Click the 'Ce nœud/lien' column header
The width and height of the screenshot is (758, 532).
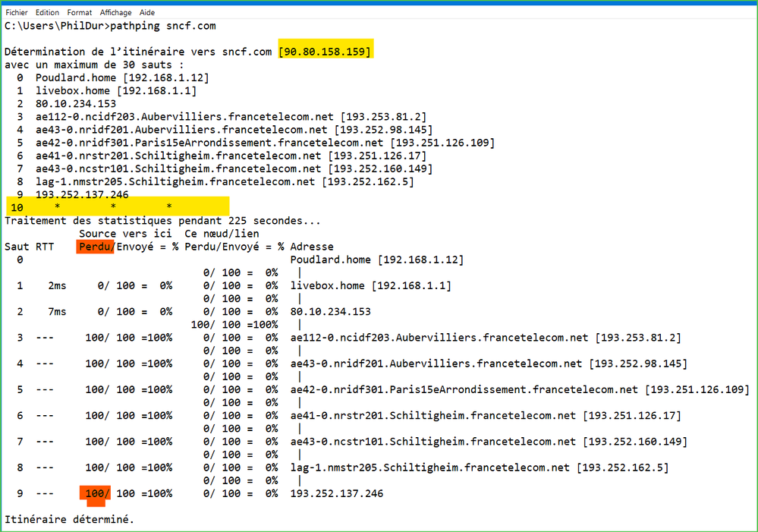pos(222,234)
